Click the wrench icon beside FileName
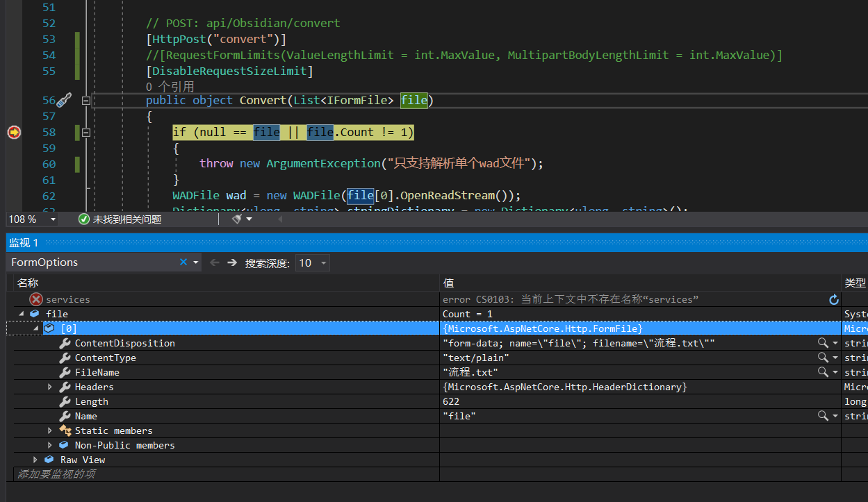The height and width of the screenshot is (502, 868). (65, 372)
